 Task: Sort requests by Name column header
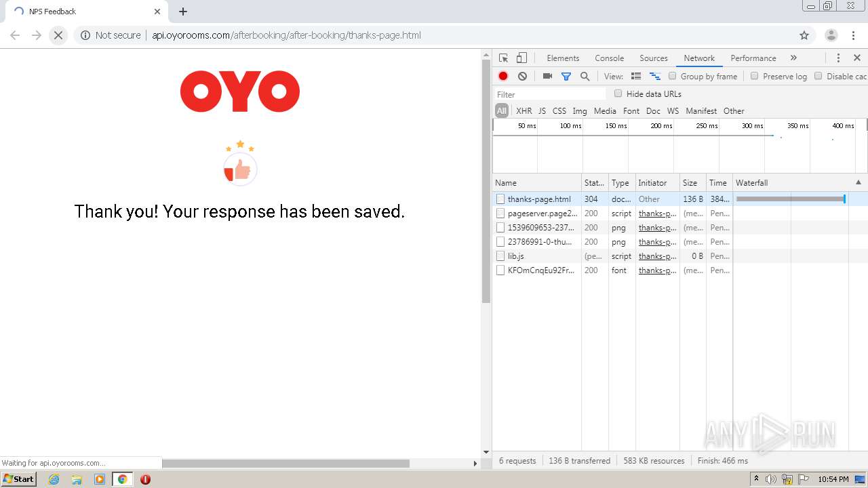[536, 183]
